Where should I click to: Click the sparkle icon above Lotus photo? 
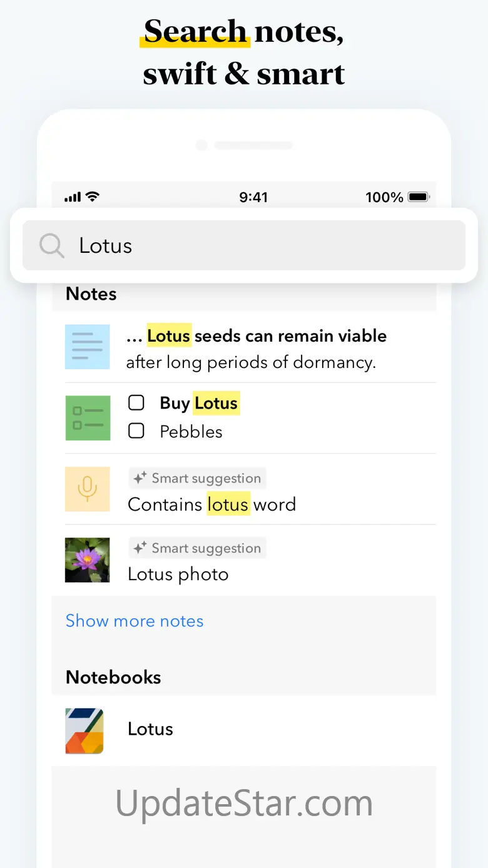click(140, 549)
